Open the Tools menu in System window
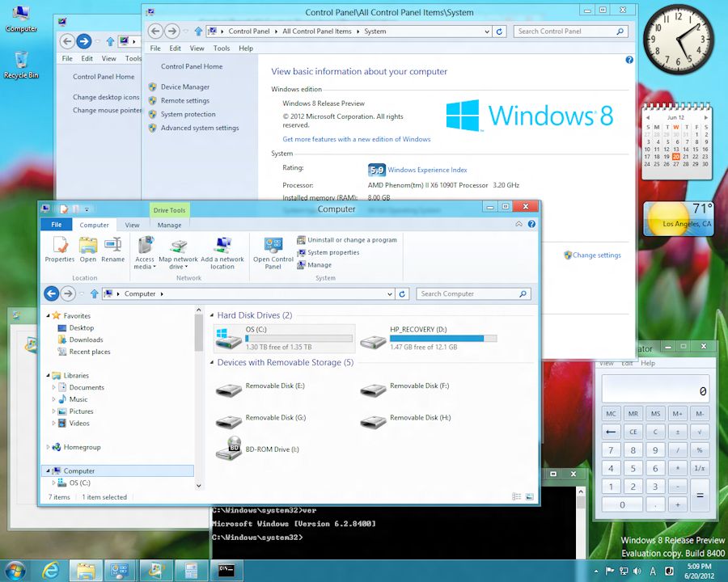 point(222,48)
